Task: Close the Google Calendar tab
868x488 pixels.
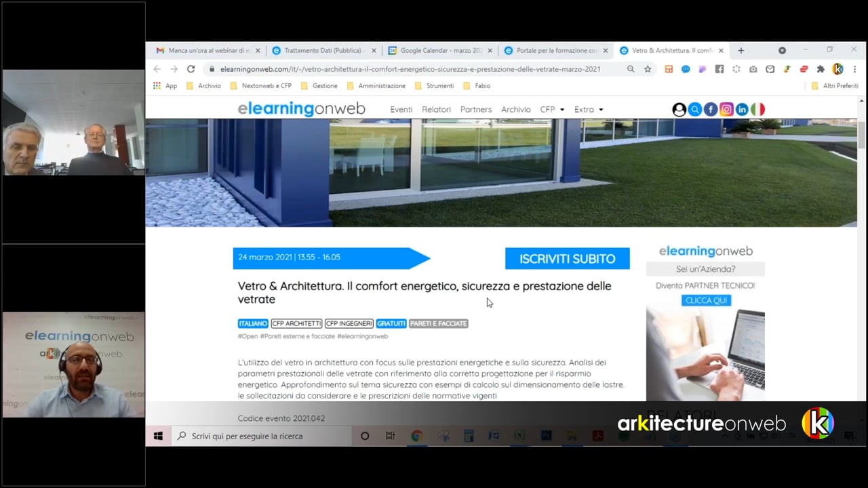Action: point(490,50)
